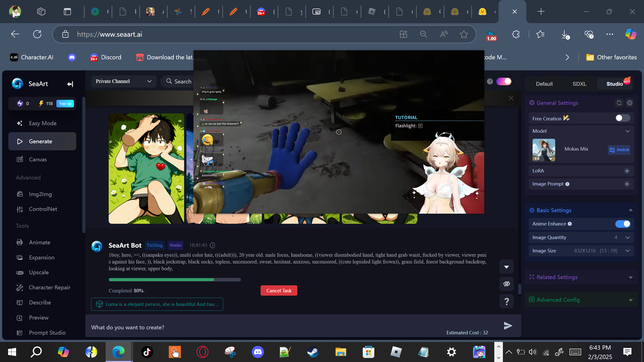Open the Image Quantity dropdown
This screenshot has width=644, height=362.
tap(581, 237)
